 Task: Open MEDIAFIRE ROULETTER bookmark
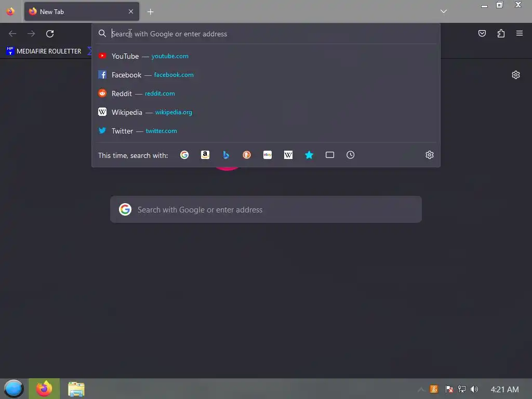pyautogui.click(x=44, y=51)
